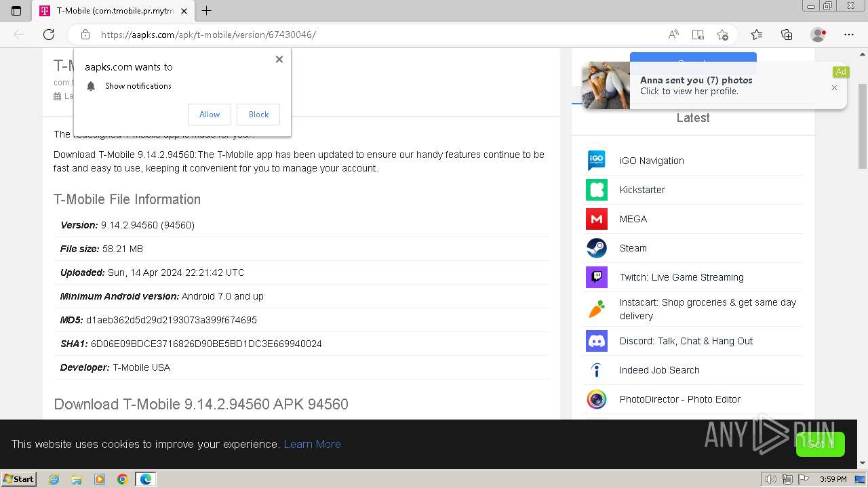The width and height of the screenshot is (868, 488).
Task: Open the Indeed Job Search icon
Action: coord(597,370)
